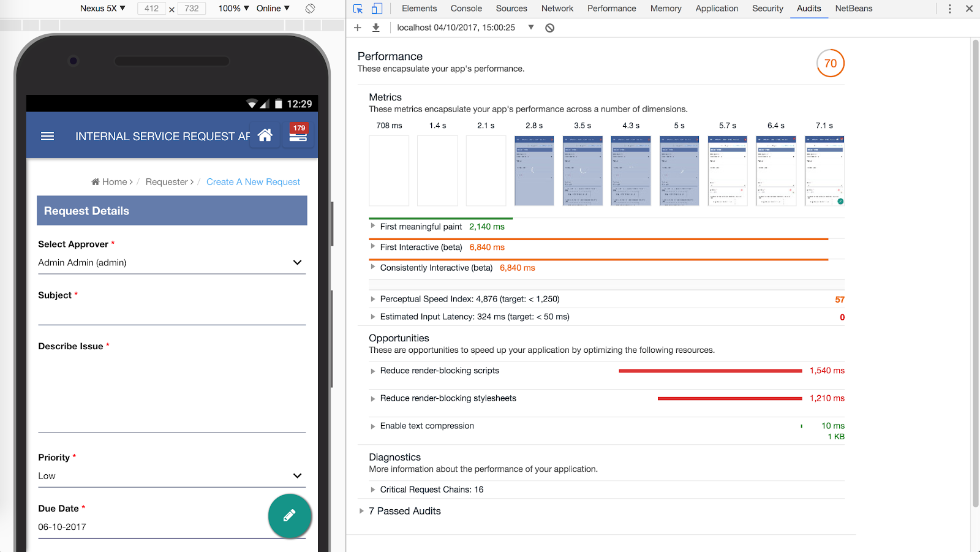Close the DevTools panel

[x=969, y=9]
